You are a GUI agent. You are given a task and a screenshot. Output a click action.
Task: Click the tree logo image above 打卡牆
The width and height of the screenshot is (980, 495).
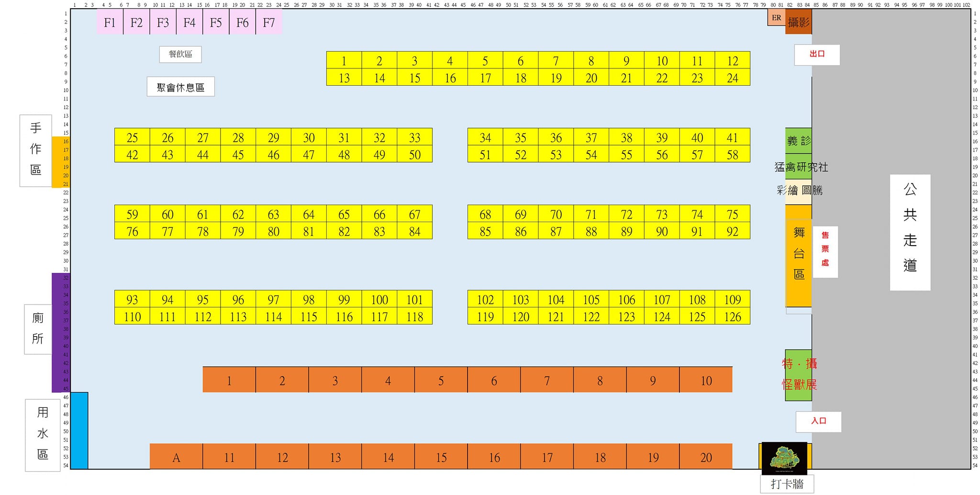click(784, 458)
